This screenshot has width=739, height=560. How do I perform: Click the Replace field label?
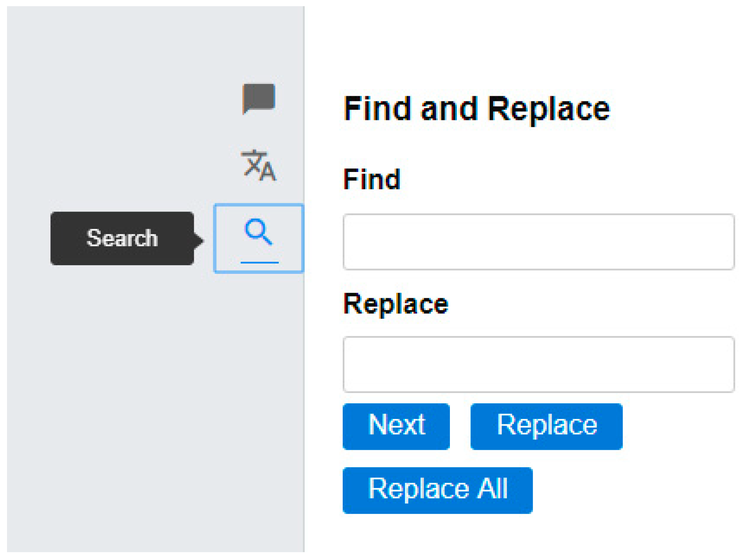396,304
